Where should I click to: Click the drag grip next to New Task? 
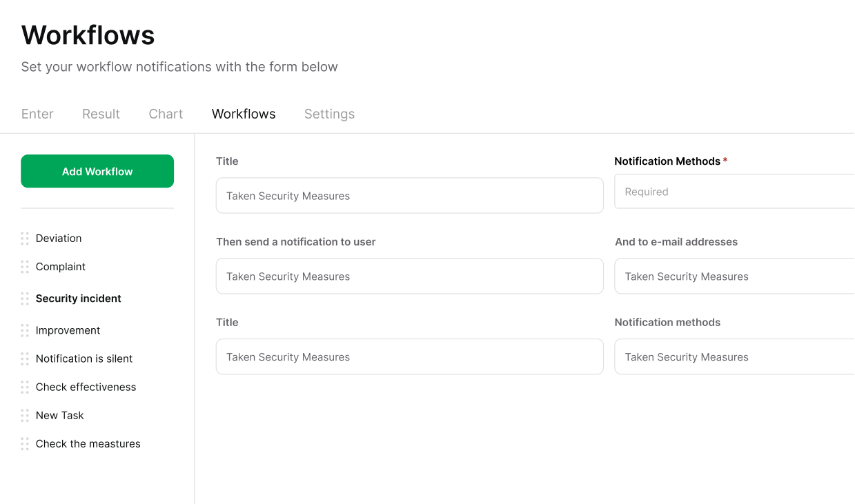point(25,415)
